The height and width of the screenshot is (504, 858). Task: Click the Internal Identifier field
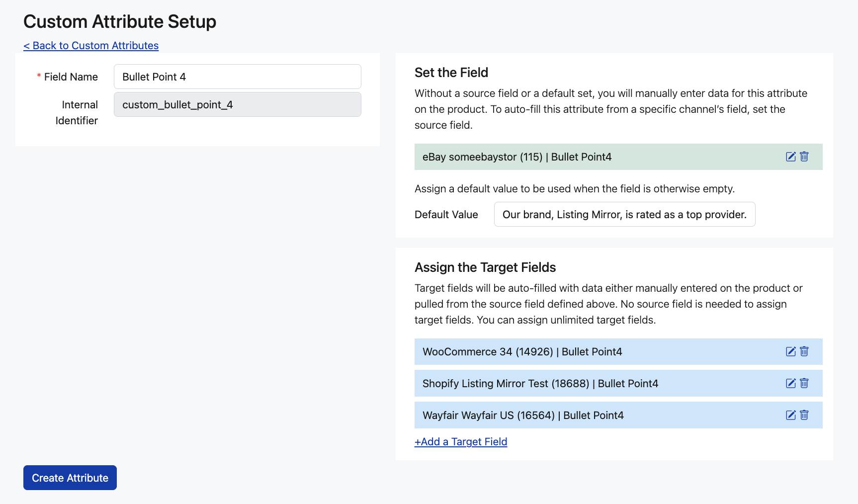[238, 104]
